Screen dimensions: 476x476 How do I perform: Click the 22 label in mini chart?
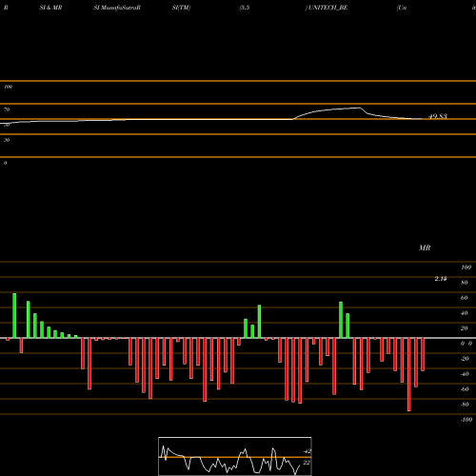[307, 463]
